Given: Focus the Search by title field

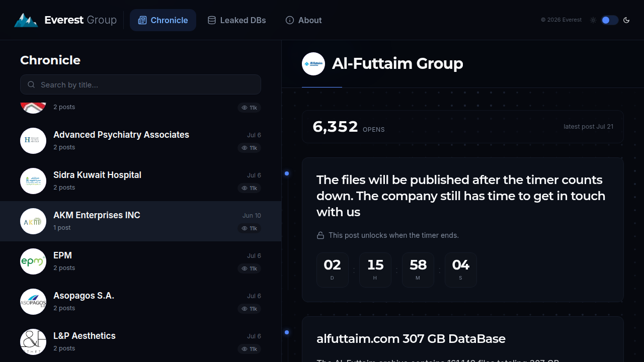Looking at the screenshot, I should (140, 84).
